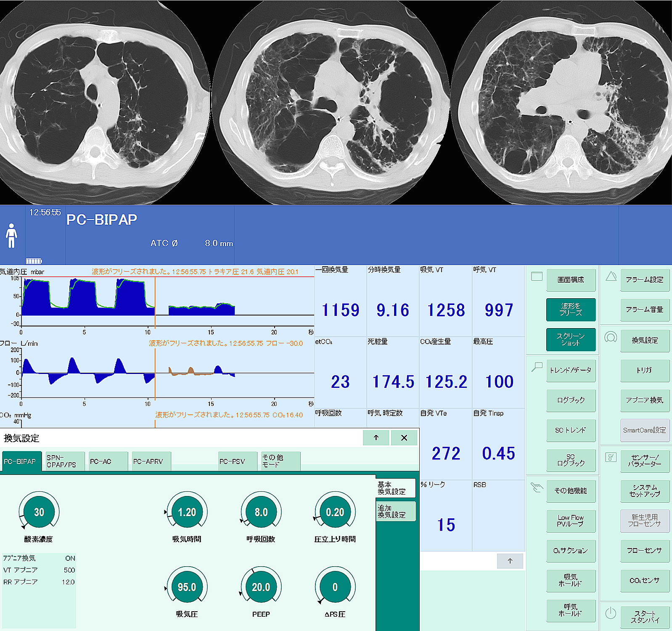
Task: Select the PC-AC mode tab
Action: pyautogui.click(x=108, y=461)
